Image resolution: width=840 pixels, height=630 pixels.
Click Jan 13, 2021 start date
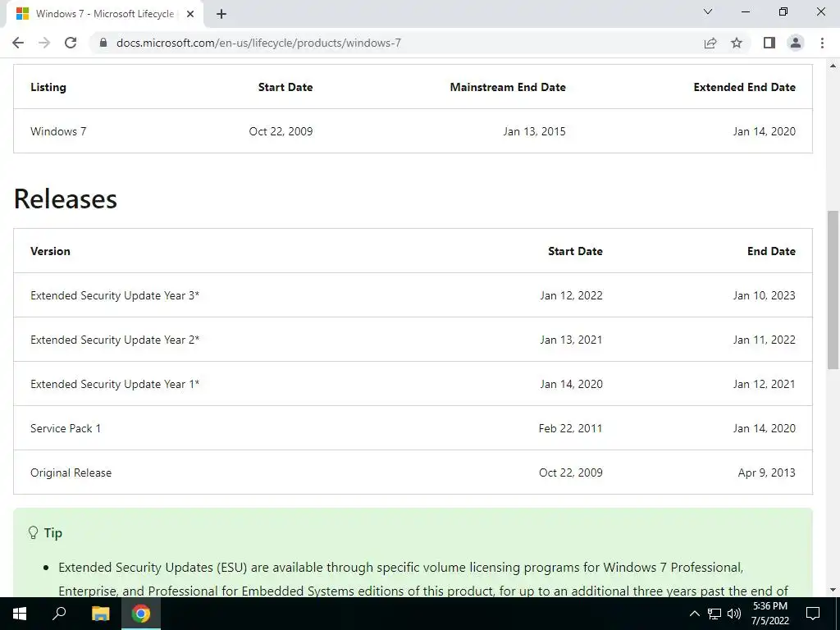571,340
